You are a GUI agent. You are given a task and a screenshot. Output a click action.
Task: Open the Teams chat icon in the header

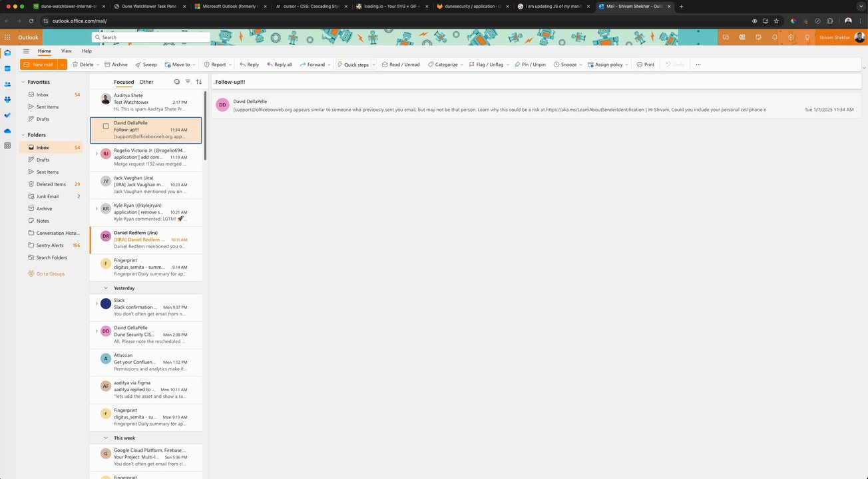tap(726, 37)
